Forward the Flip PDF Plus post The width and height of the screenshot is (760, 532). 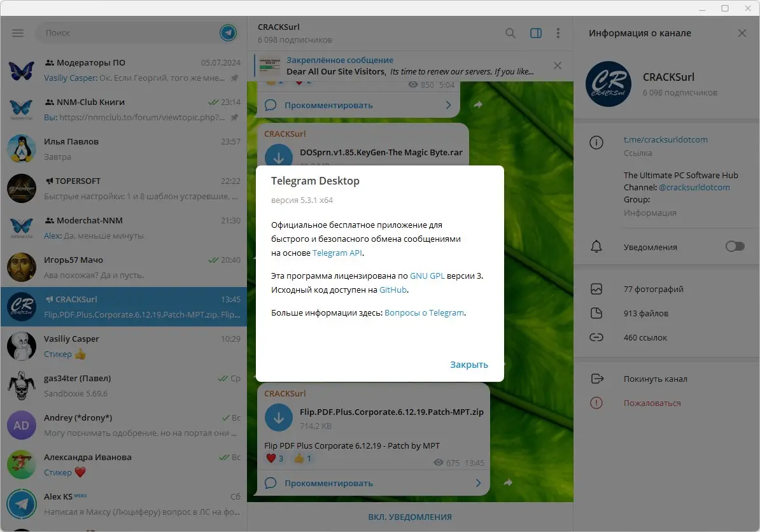[508, 482]
